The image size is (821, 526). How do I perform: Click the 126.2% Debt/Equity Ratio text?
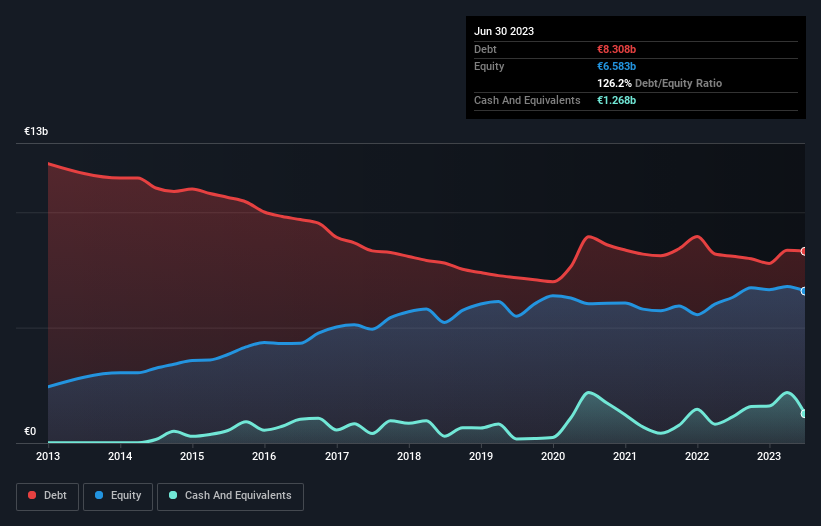pyautogui.click(x=659, y=83)
